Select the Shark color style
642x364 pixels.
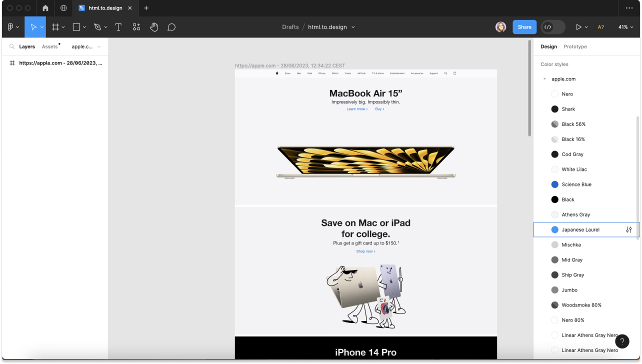[x=586, y=109]
